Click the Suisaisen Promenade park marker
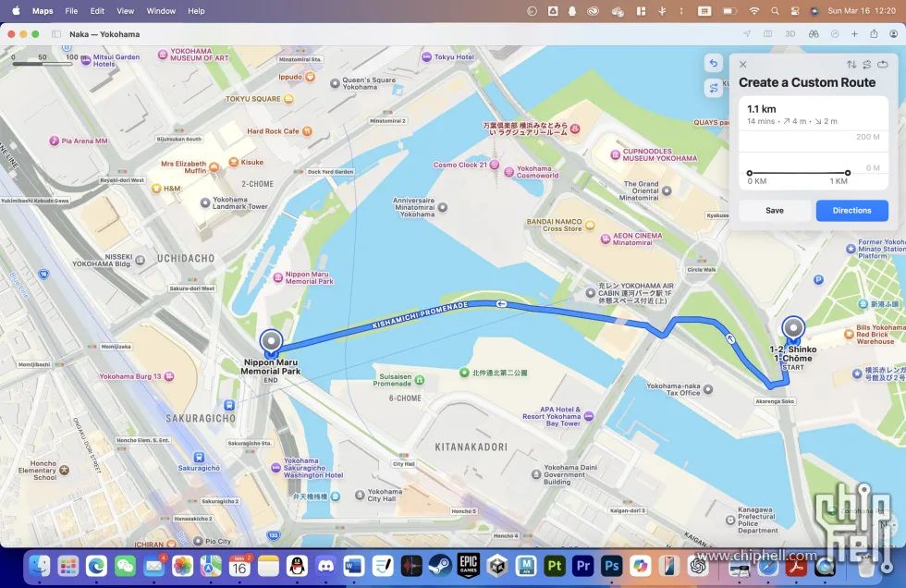This screenshot has height=588, width=906. [420, 379]
